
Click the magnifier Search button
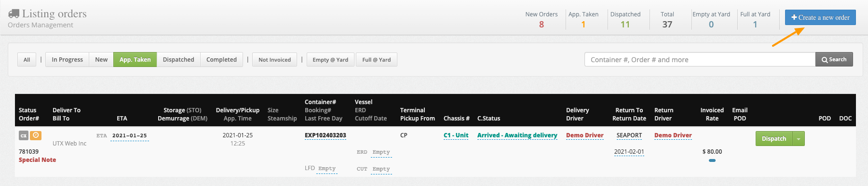coord(834,59)
